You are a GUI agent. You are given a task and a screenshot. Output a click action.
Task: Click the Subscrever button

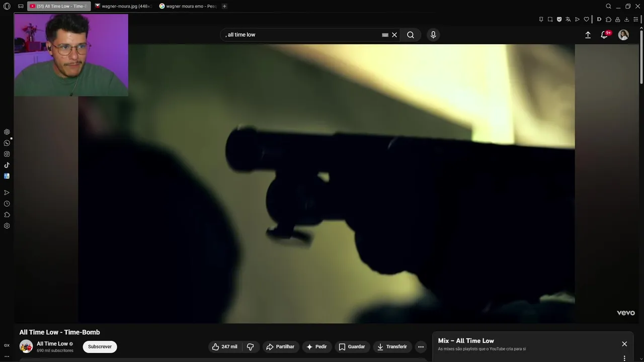(x=100, y=346)
